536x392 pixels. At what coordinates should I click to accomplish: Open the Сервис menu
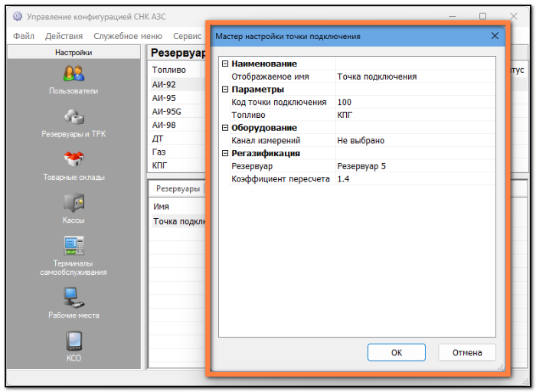188,36
